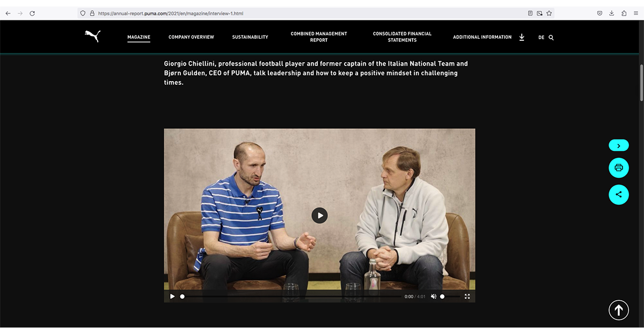The width and height of the screenshot is (644, 334).
Task: Click the browser address bar
Action: (311, 13)
